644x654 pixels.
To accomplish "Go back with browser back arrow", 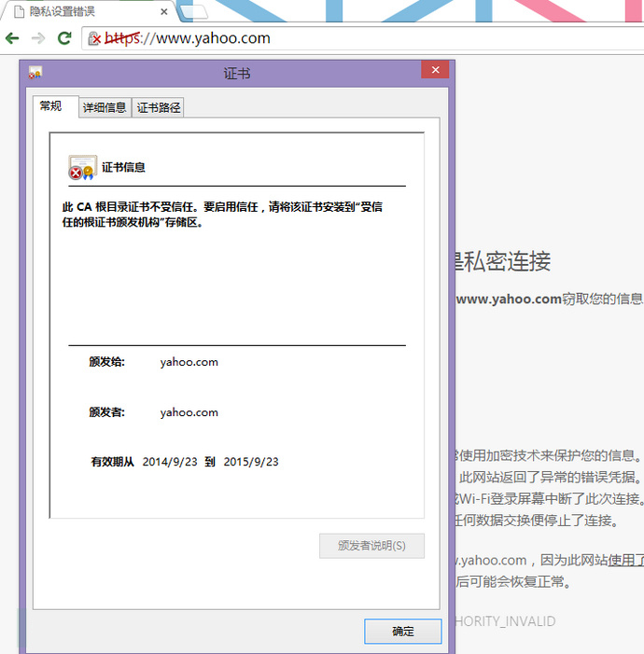I will click(12, 38).
